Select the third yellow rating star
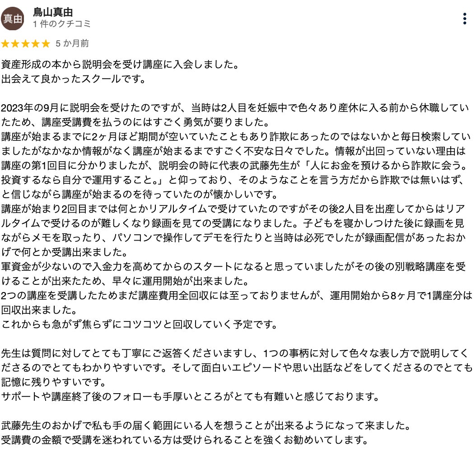476x455 pixels. point(25,44)
